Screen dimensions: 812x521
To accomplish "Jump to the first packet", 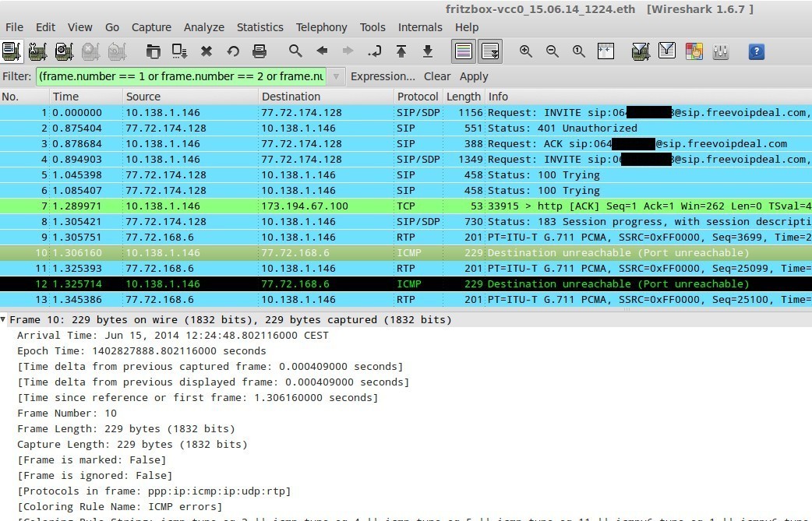I will (401, 51).
